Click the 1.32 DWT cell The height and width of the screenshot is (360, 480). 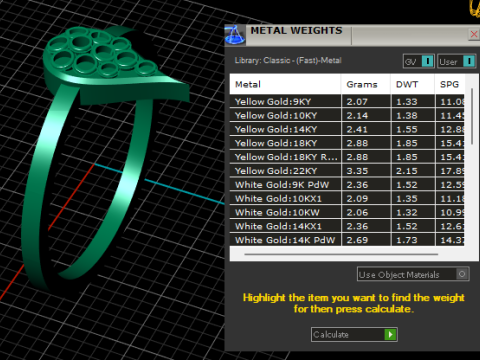point(413,212)
